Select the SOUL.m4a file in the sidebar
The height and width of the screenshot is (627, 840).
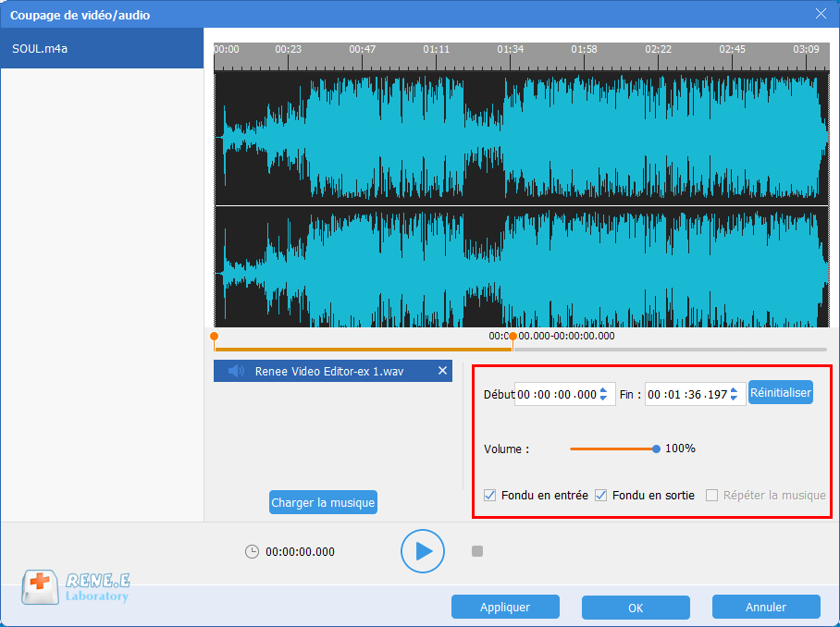(102, 48)
